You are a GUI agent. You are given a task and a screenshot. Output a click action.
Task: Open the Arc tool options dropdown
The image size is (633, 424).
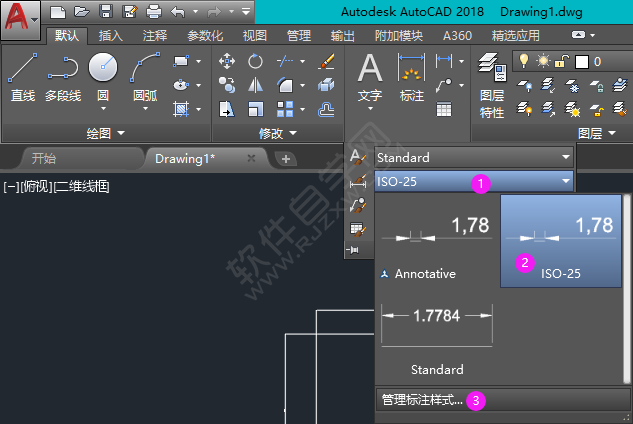coord(145,108)
